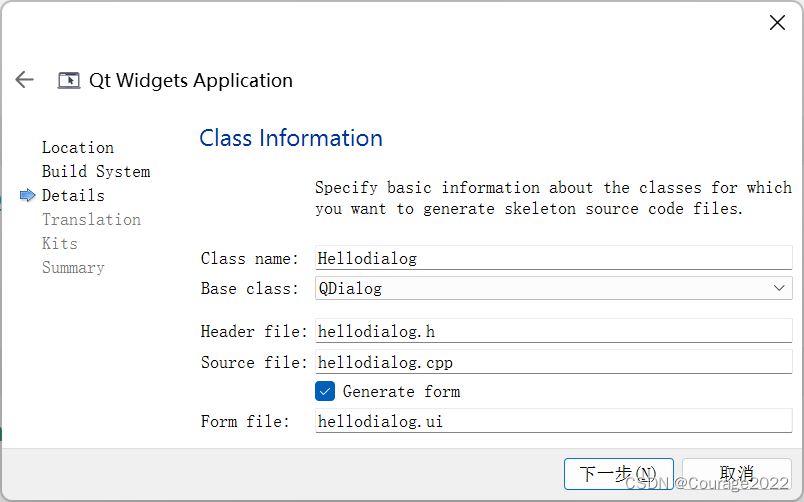Image resolution: width=804 pixels, height=502 pixels.
Task: Click the 'Specify basic information' description text
Action: click(553, 198)
